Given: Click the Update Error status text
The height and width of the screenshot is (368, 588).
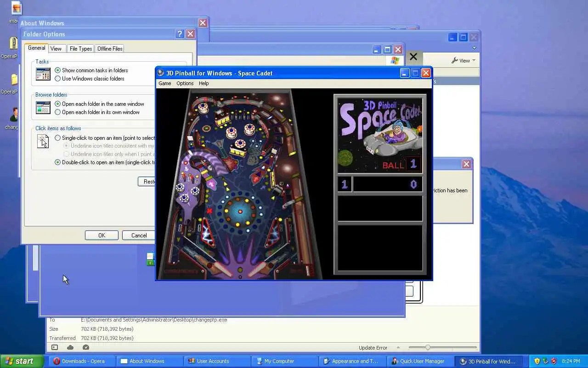Looking at the screenshot, I should tap(373, 348).
